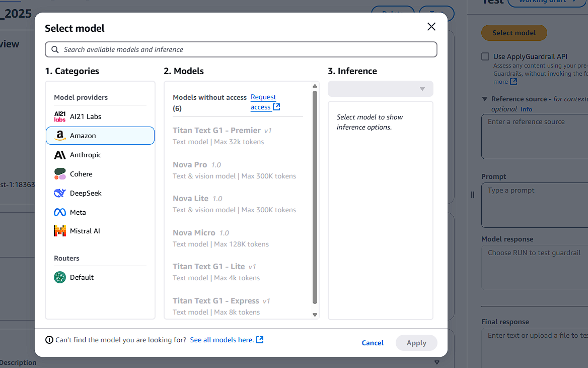Click the Final response text box
This screenshot has width=588, height=368.
pos(535,348)
